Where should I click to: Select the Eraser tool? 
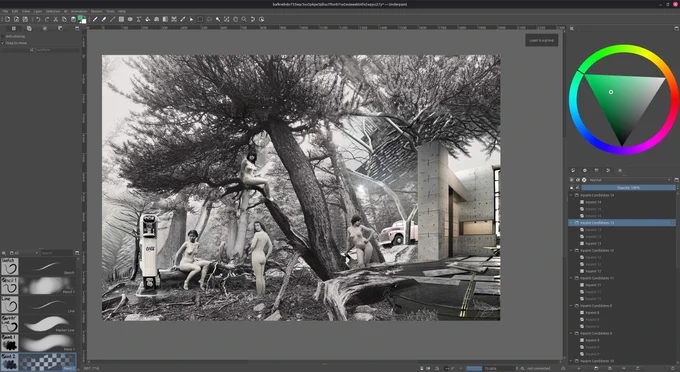[104, 20]
